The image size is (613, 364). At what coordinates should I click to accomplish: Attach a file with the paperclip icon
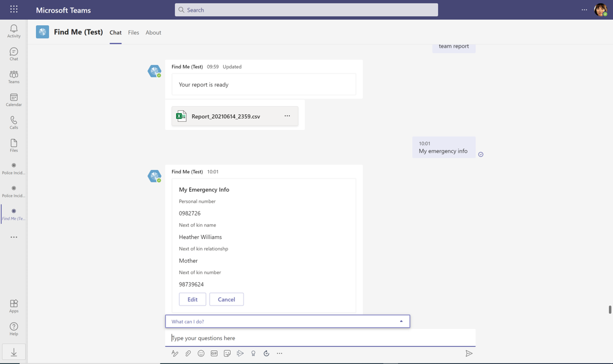[188, 353]
